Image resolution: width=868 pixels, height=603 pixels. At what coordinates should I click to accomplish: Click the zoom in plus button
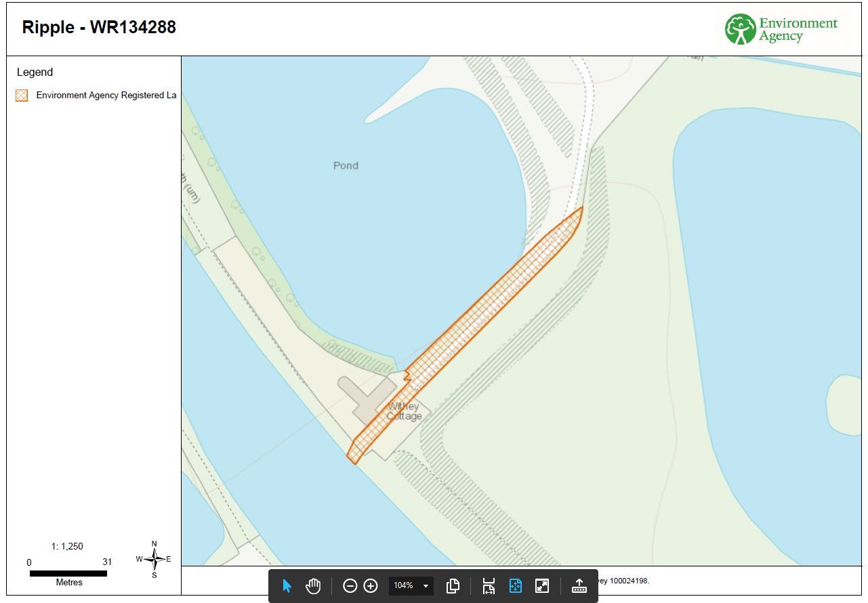[371, 586]
